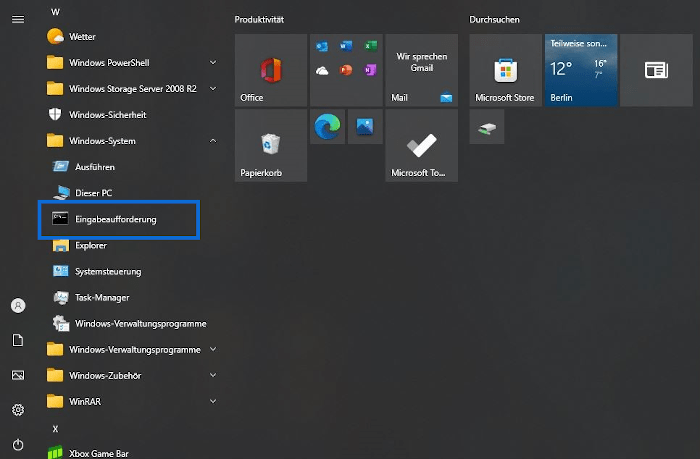Launch Microsoft Edge tile
Image resolution: width=700 pixels, height=459 pixels.
(328, 127)
